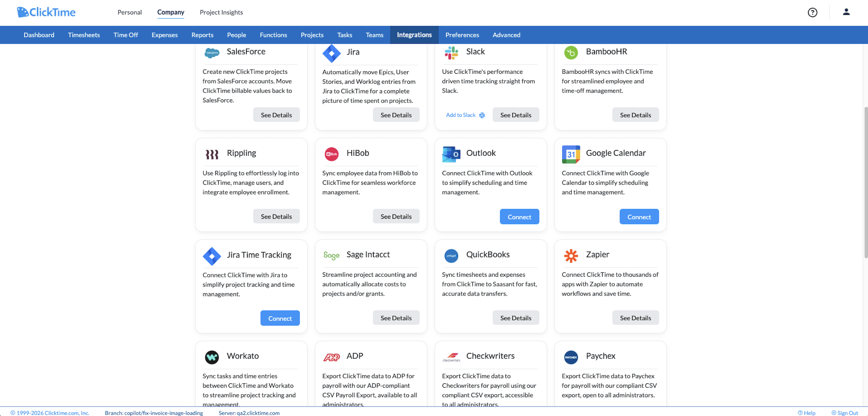Screen dimensions: 868x416
Task: Click the ADP red logo
Action: [332, 357]
